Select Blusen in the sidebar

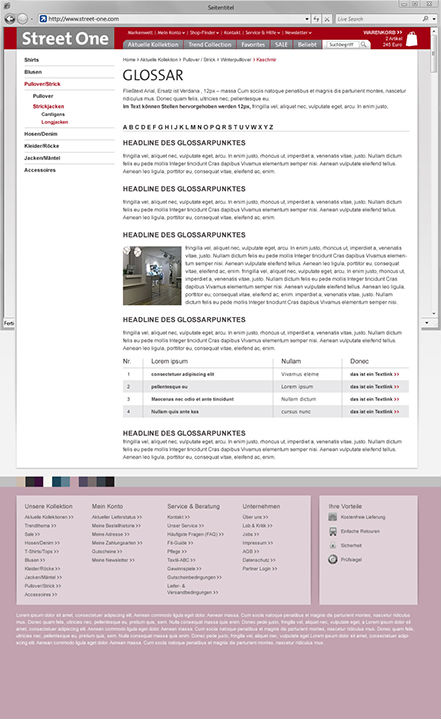[x=33, y=72]
